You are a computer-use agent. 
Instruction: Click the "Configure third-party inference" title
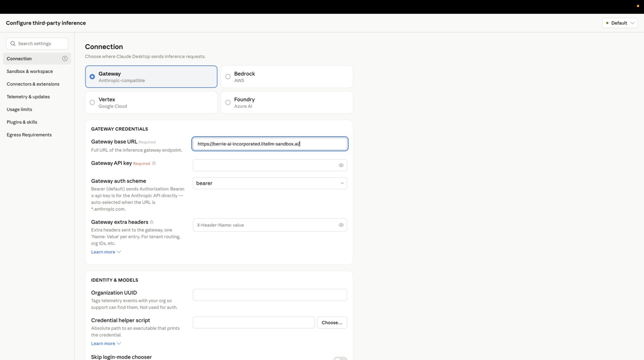pyautogui.click(x=46, y=23)
